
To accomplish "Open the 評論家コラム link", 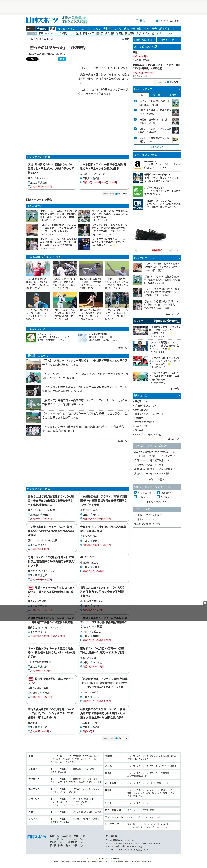I will coord(141,401).
